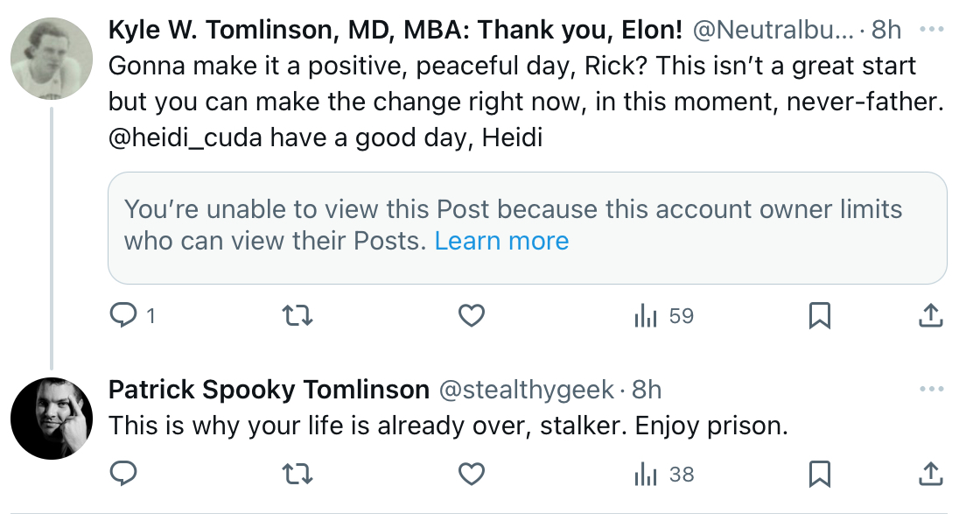980x514 pixels.
Task: Share Kyle W. Tomlinson's post
Action: [x=931, y=316]
